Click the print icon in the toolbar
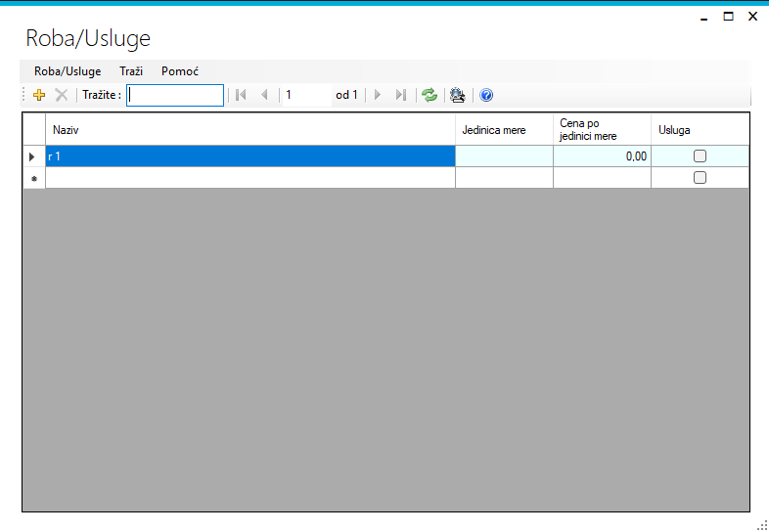 458,95
